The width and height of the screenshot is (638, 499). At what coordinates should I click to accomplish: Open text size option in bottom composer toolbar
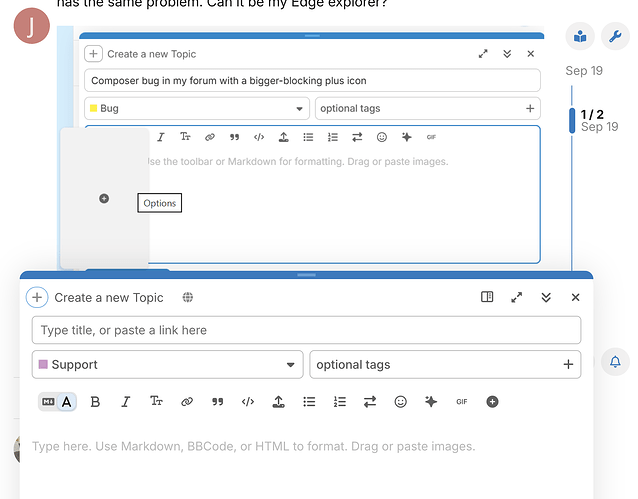pos(156,402)
